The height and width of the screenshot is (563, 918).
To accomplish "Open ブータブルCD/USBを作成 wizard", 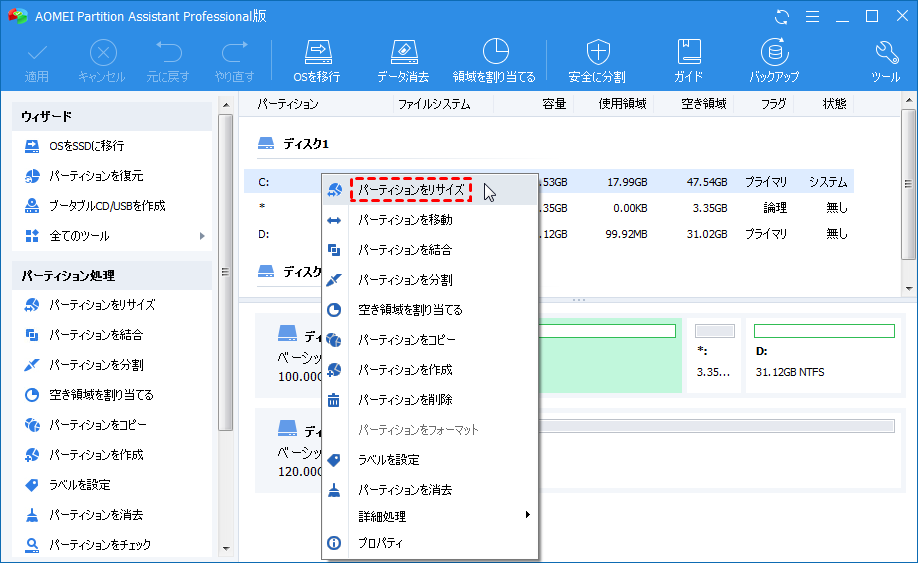I will [95, 206].
